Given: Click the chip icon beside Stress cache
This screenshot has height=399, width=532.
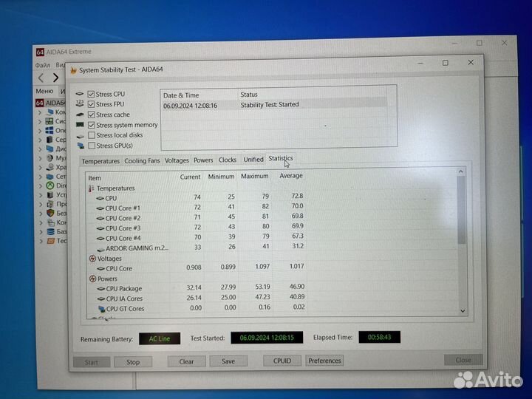Looking at the screenshot, I should pyautogui.click(x=80, y=115).
